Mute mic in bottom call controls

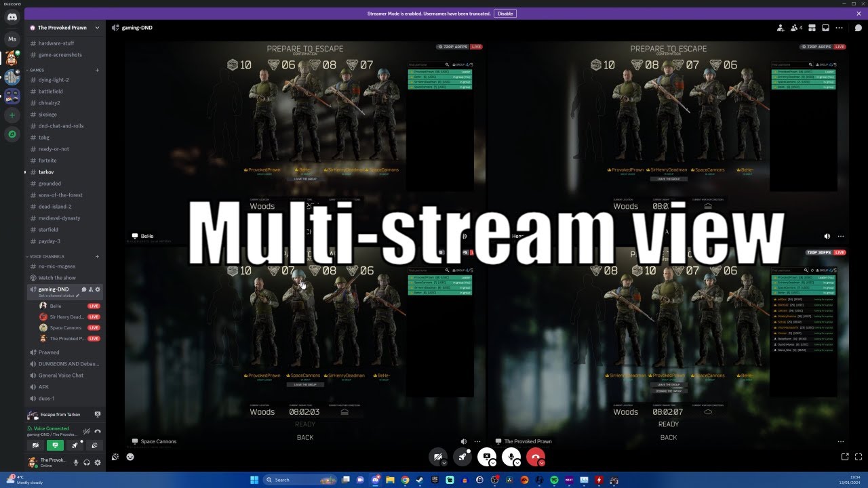(511, 457)
